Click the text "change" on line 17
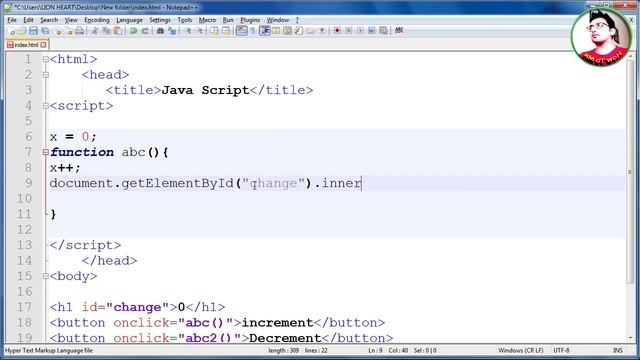 coord(138,307)
